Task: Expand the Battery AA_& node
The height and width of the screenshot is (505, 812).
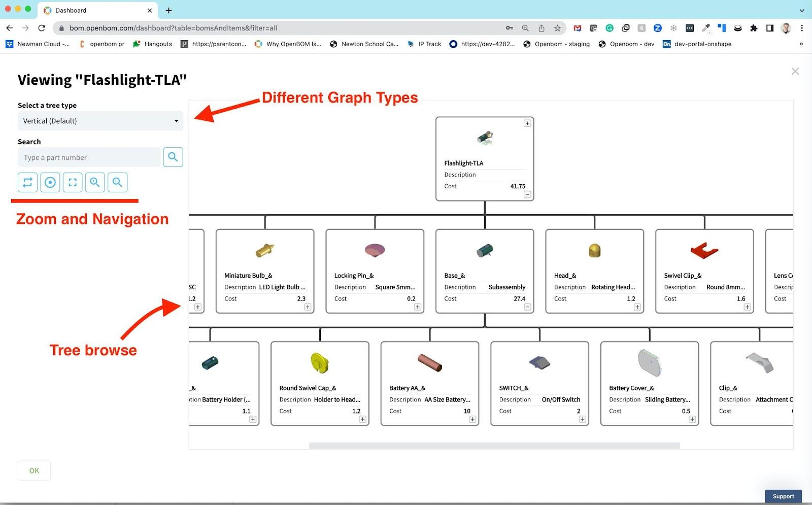Action: pos(472,419)
